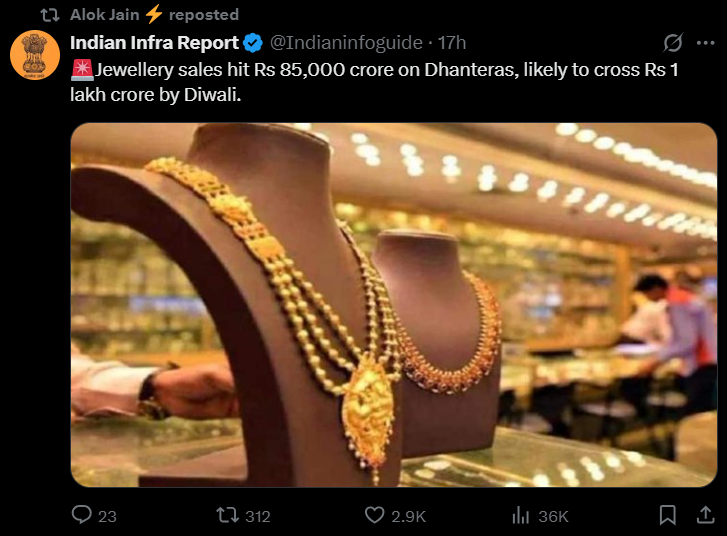Open the view analytics bar chart icon

point(520,515)
